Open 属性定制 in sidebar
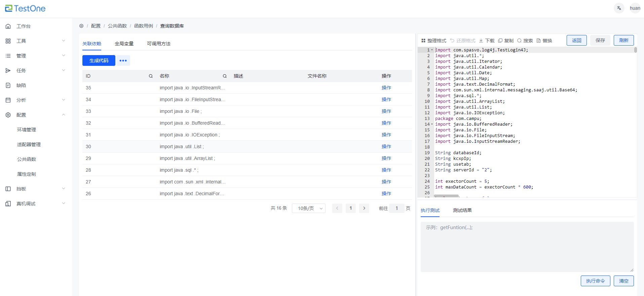 (x=27, y=174)
